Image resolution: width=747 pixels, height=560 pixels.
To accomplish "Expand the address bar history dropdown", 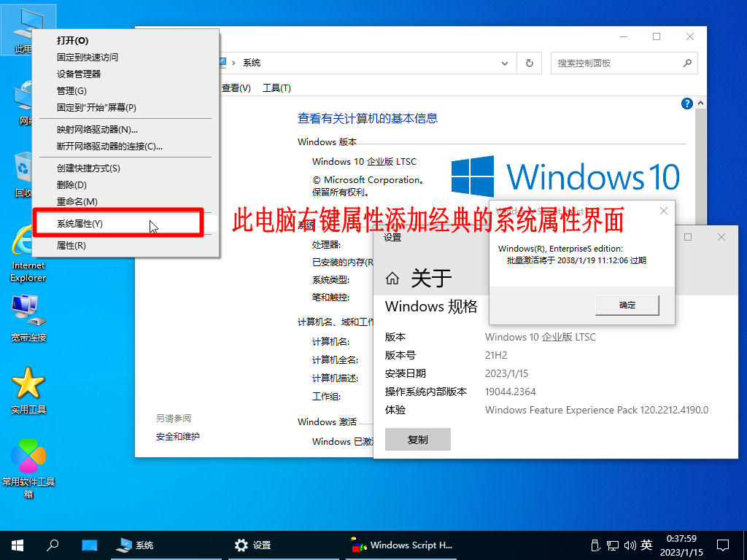I will pyautogui.click(x=505, y=63).
